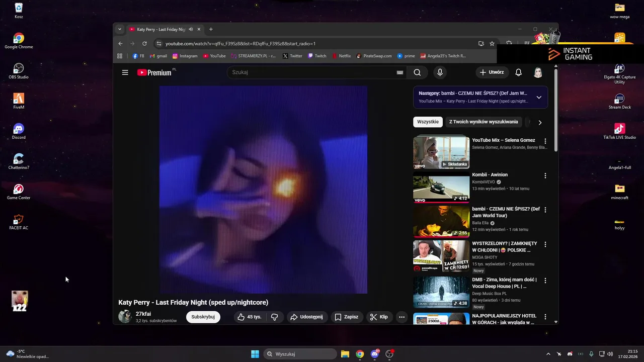Click the Udostępnij share button

pyautogui.click(x=307, y=317)
